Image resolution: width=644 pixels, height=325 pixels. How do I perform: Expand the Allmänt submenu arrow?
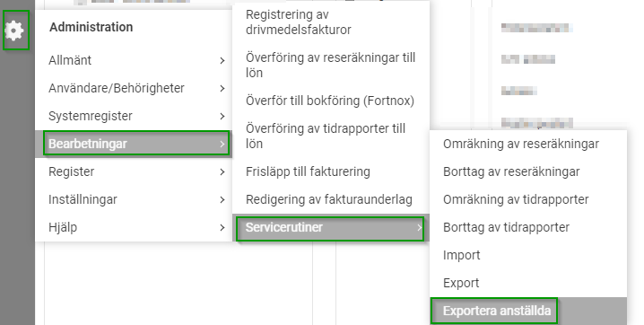click(222, 60)
